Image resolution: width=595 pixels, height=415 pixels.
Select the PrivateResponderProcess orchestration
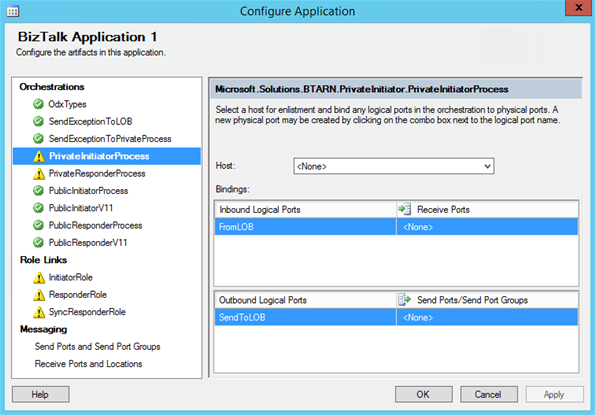click(x=97, y=174)
